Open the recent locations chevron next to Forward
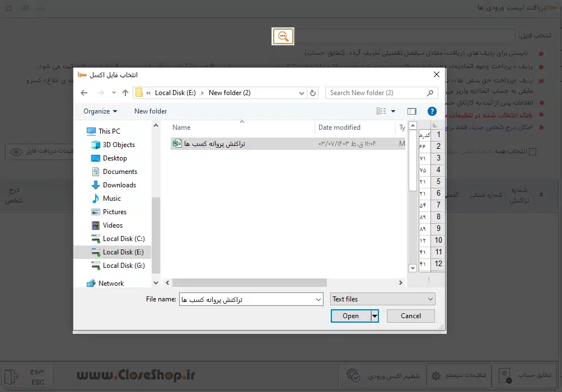This screenshot has height=392, width=562. [114, 93]
